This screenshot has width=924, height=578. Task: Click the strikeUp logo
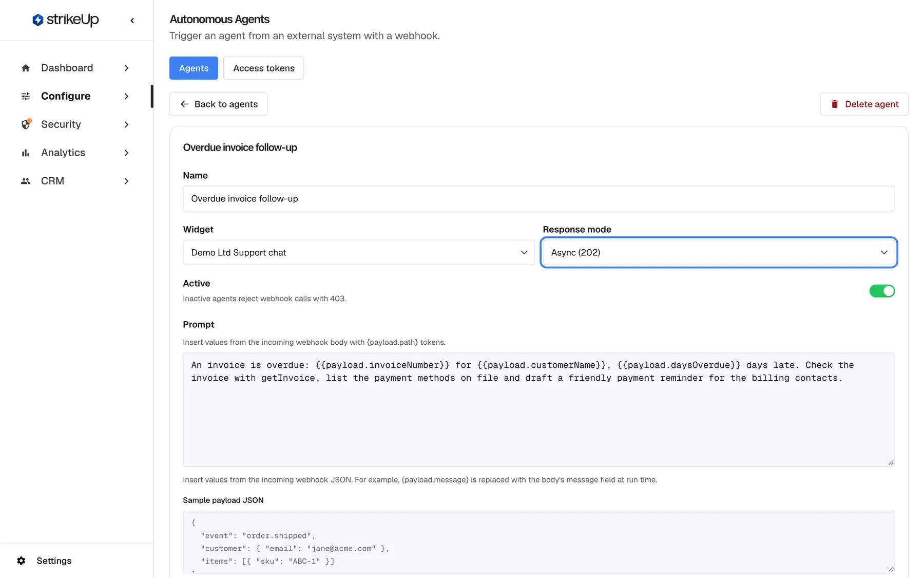65,20
